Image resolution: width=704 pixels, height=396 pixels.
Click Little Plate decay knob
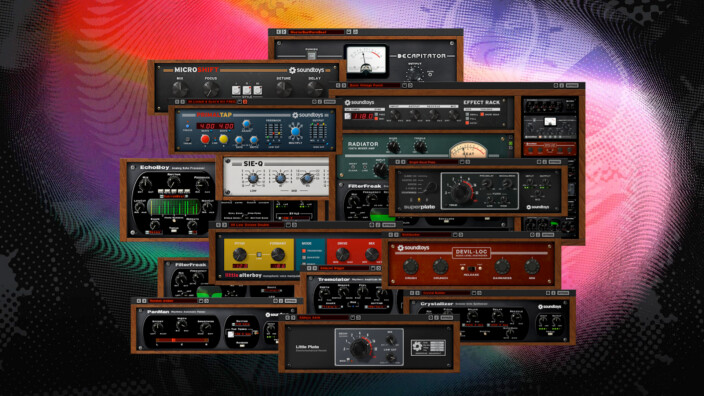pyautogui.click(x=360, y=348)
